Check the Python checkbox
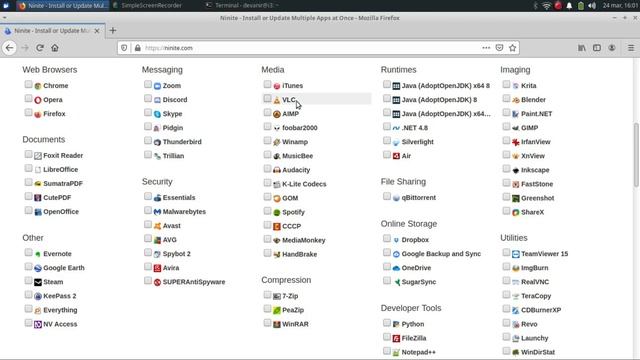The image size is (640, 360). (x=387, y=323)
